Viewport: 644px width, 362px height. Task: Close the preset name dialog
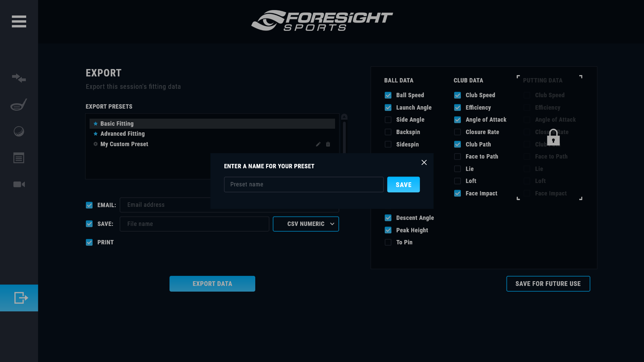click(x=424, y=163)
